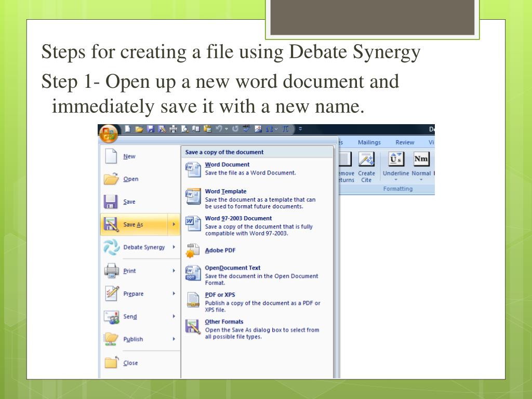Click the Redo icon in quick access toolbar

pyautogui.click(x=235, y=129)
